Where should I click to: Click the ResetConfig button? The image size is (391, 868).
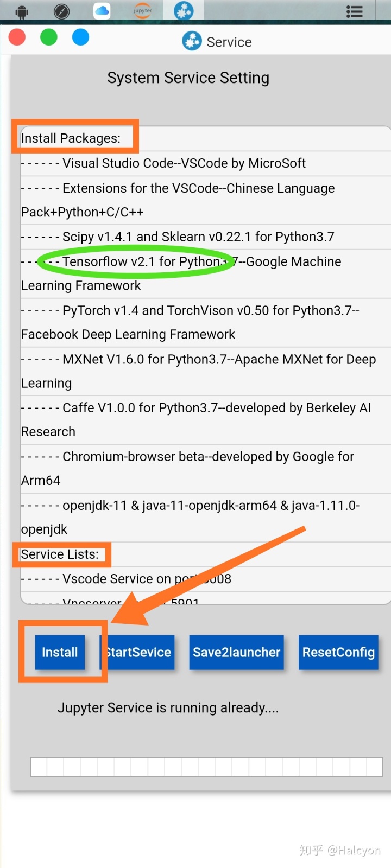[x=338, y=652]
